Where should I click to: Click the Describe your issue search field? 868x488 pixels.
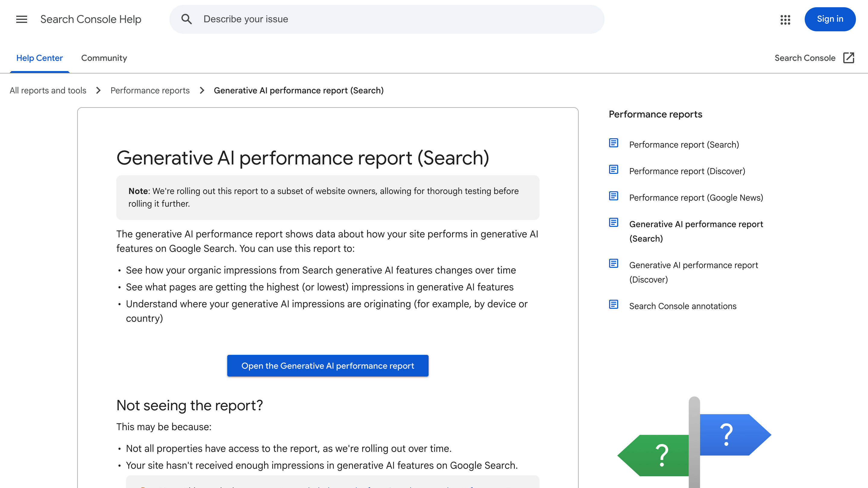pyautogui.click(x=387, y=19)
